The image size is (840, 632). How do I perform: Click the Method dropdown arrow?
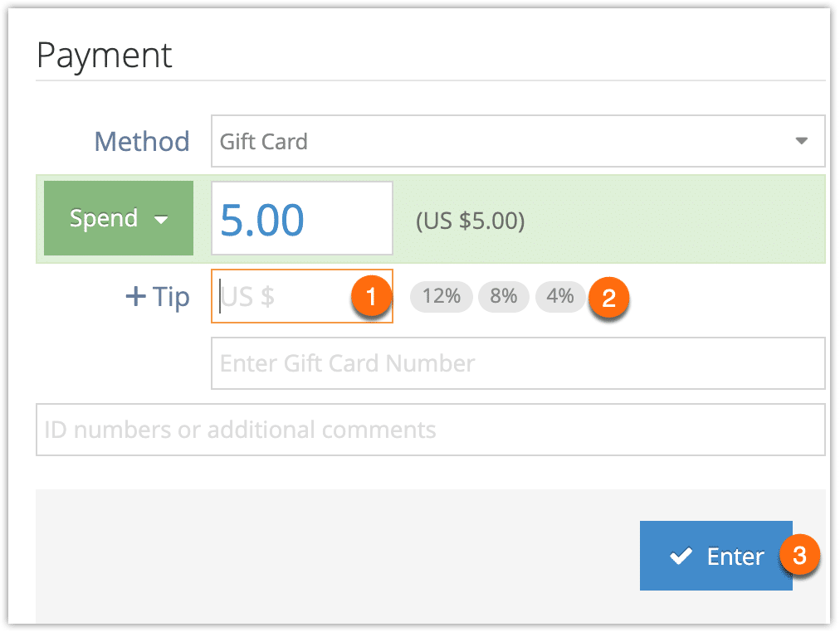[801, 141]
